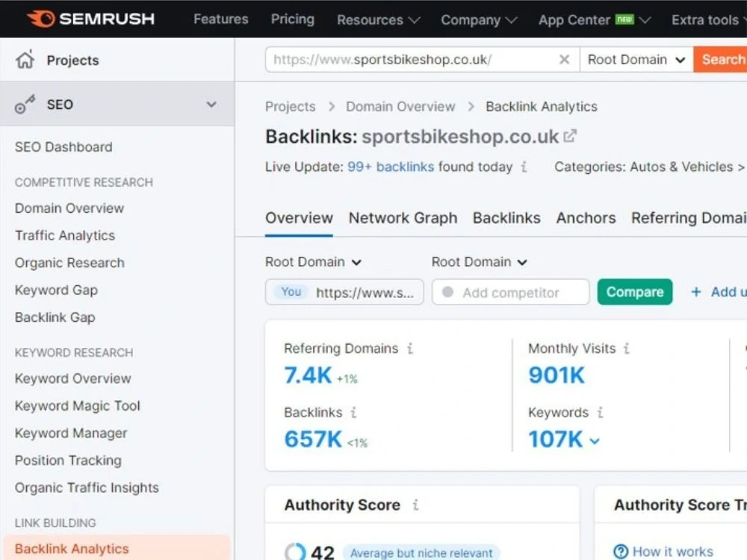Switch to the Backlinks tab
The width and height of the screenshot is (747, 560).
(506, 218)
